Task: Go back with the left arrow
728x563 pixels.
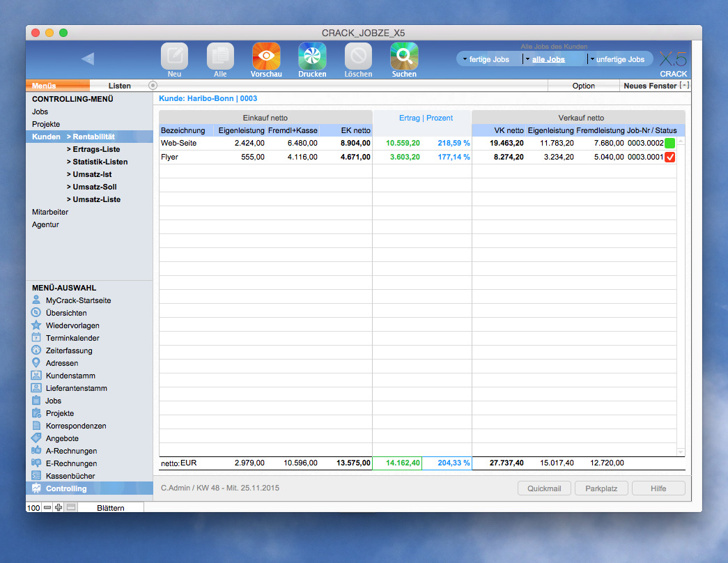Action: (x=88, y=59)
